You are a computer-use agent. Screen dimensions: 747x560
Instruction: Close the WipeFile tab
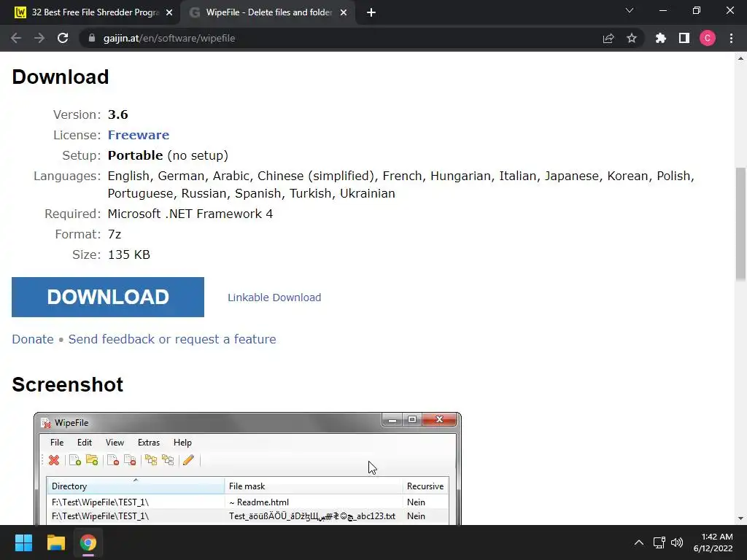coord(344,12)
